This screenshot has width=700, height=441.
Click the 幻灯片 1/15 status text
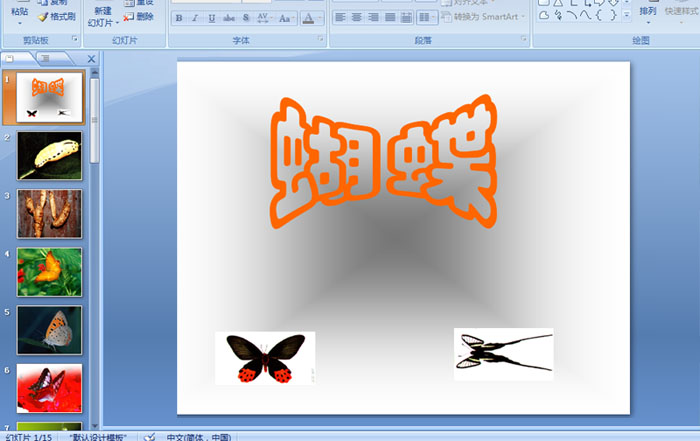[29, 437]
